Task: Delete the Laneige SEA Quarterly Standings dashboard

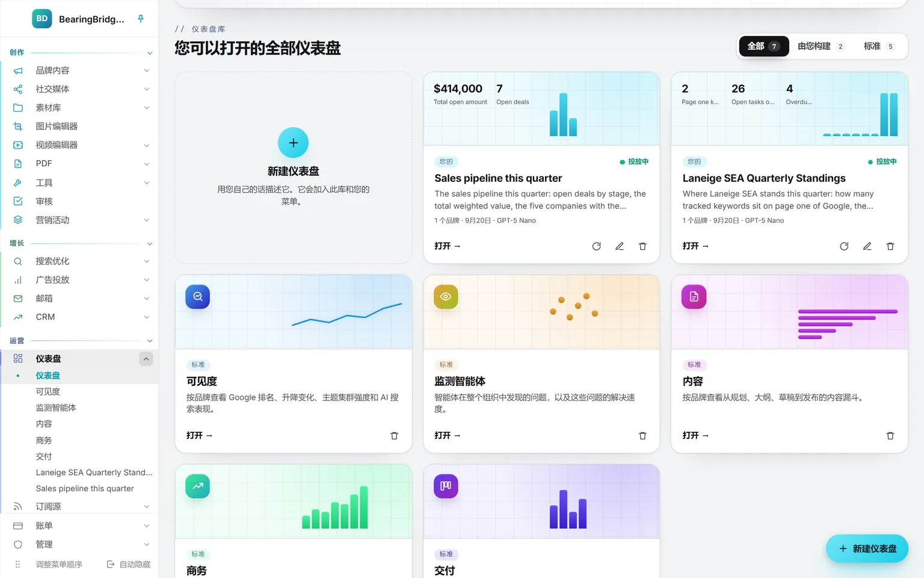Action: click(x=890, y=246)
